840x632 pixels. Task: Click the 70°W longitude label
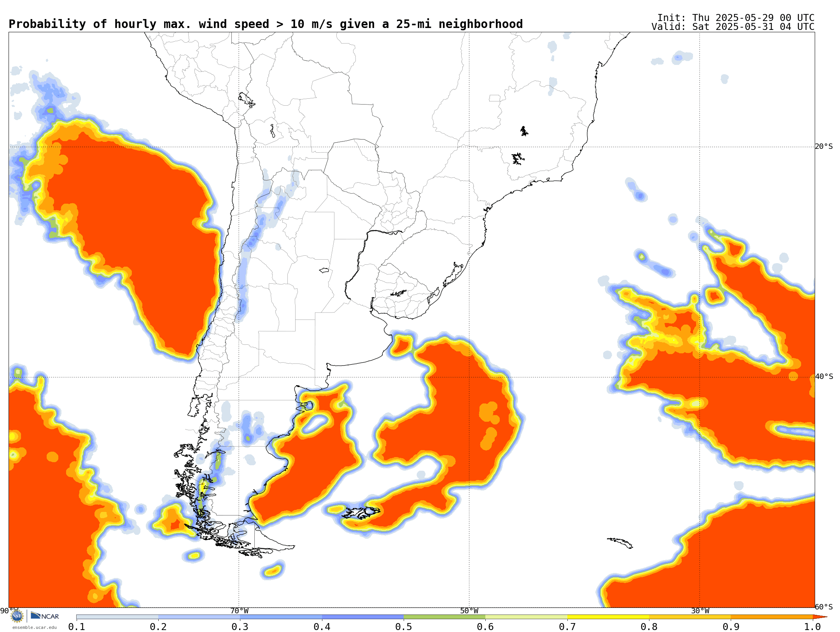point(239,611)
